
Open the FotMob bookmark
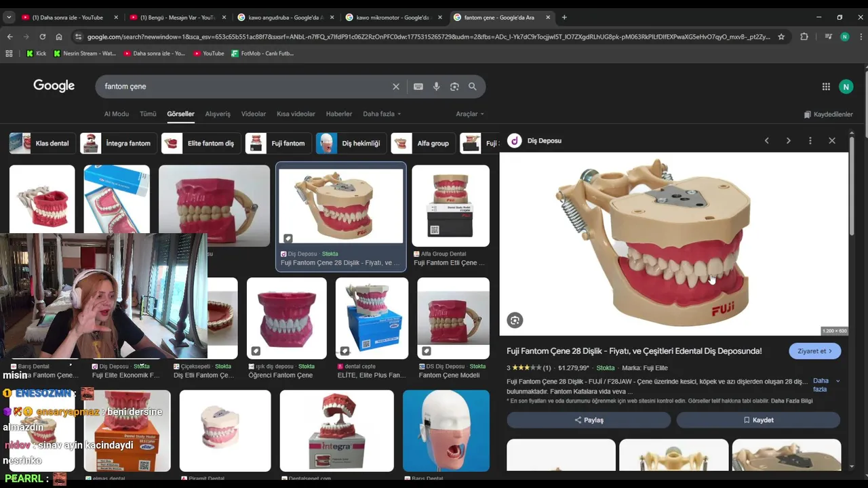[x=262, y=53]
